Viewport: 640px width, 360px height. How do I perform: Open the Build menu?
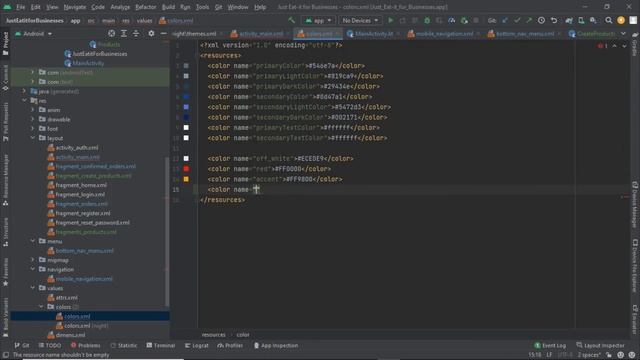click(168, 7)
